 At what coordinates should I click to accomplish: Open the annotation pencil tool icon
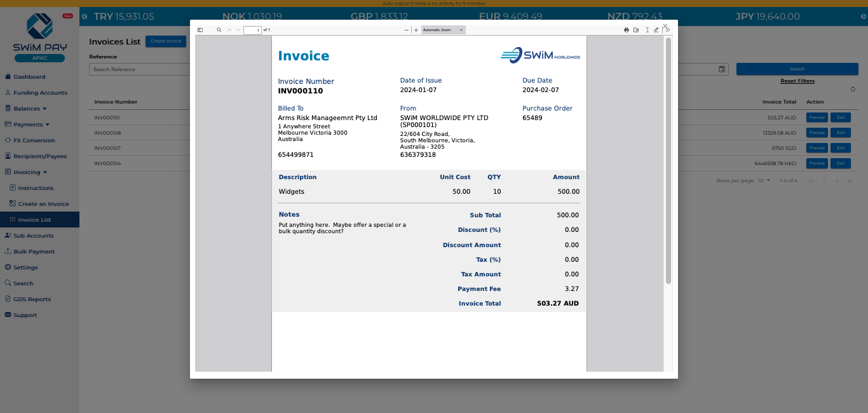[x=656, y=29]
